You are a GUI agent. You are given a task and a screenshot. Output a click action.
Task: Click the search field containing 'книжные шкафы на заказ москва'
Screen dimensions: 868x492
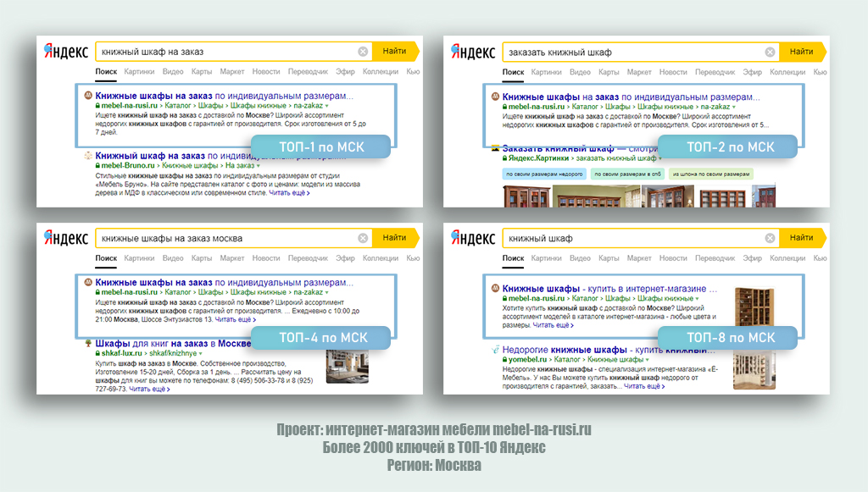tap(234, 238)
